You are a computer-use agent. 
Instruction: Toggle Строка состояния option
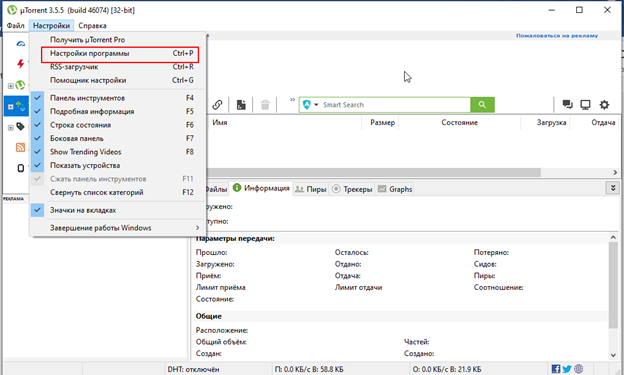coord(119,125)
